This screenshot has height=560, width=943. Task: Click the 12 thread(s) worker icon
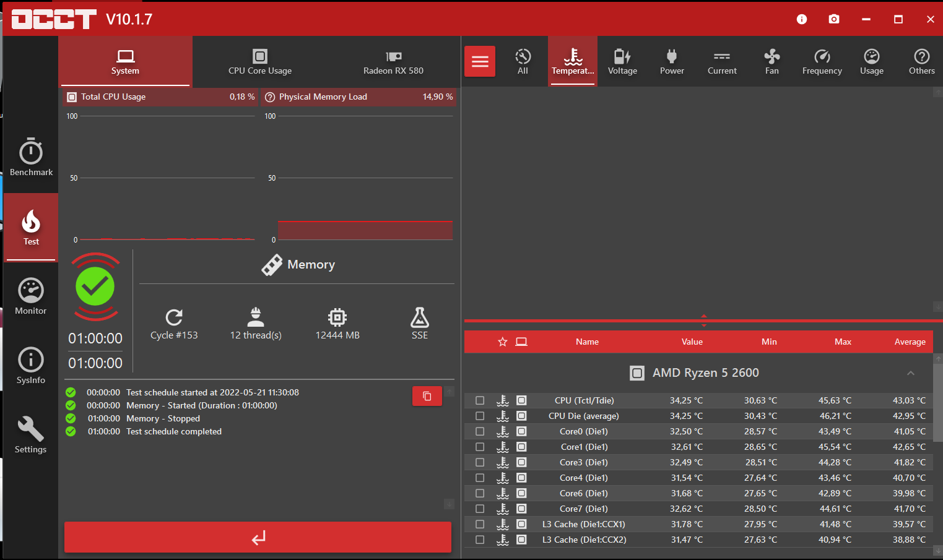(x=256, y=317)
